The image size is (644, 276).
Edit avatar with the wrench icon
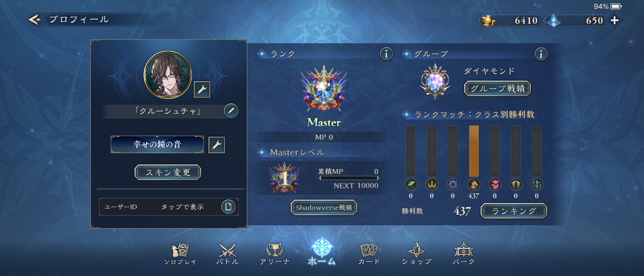pos(202,90)
